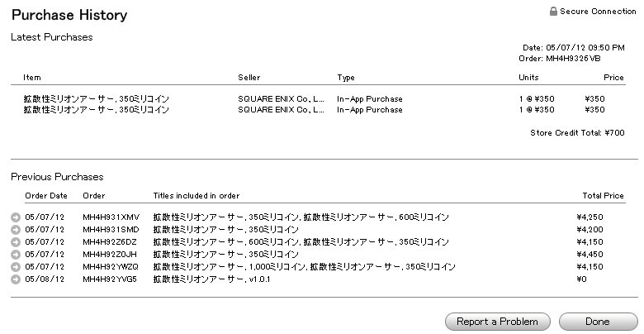Open details arrow for order MH4H92Z6DZ
The width and height of the screenshot is (644, 334).
click(16, 242)
